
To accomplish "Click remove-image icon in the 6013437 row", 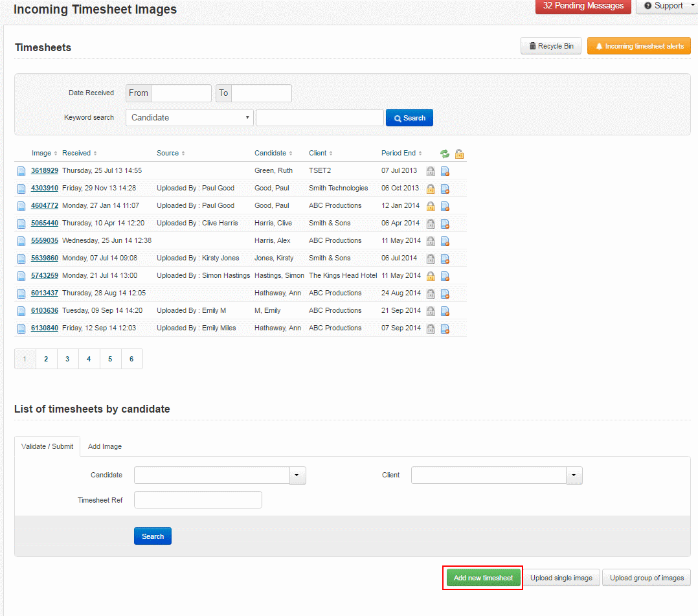I will click(x=445, y=293).
